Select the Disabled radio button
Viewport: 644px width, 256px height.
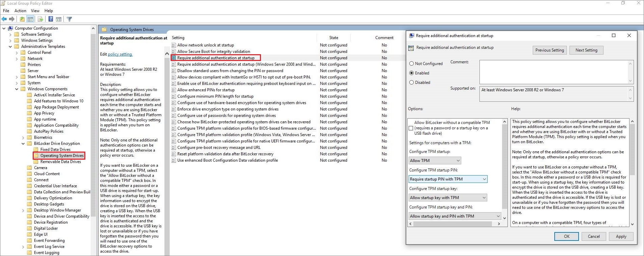(x=411, y=83)
